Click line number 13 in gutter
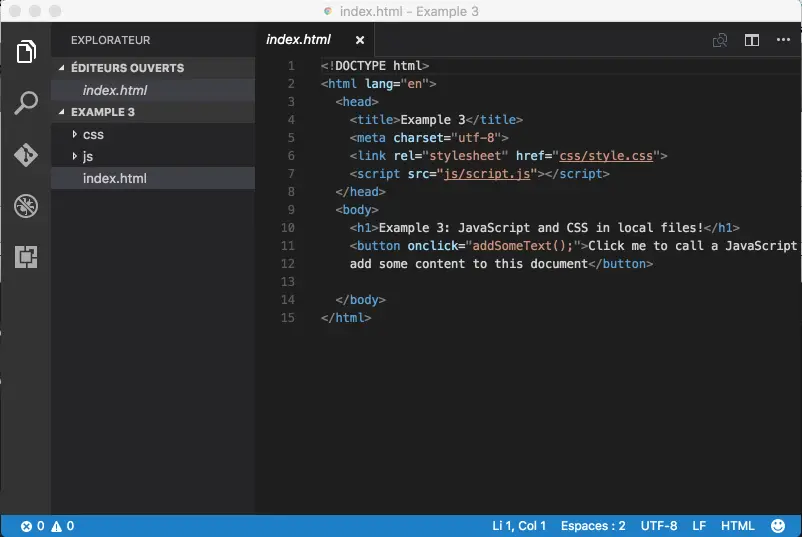Screen dimensions: 802x537 [x=287, y=282]
